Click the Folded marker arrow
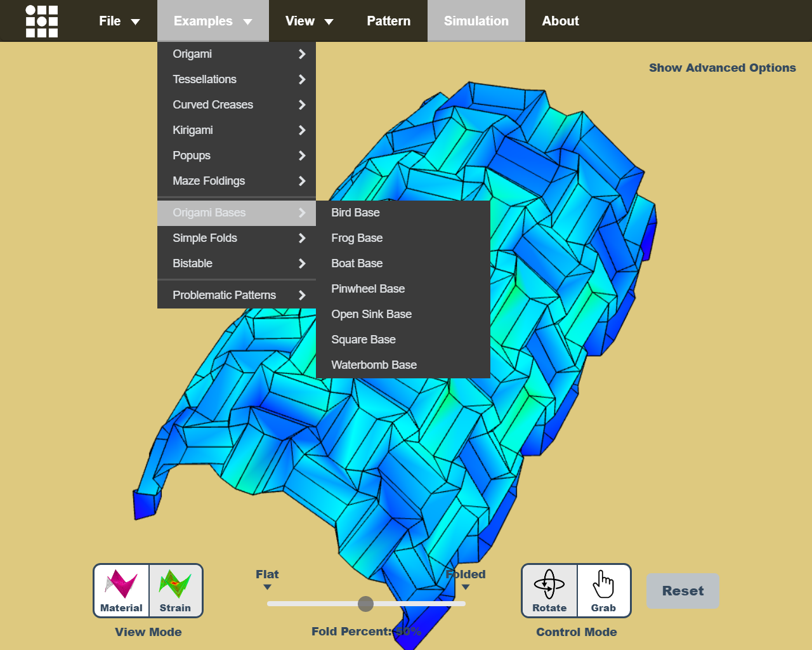The image size is (812, 650). click(466, 587)
